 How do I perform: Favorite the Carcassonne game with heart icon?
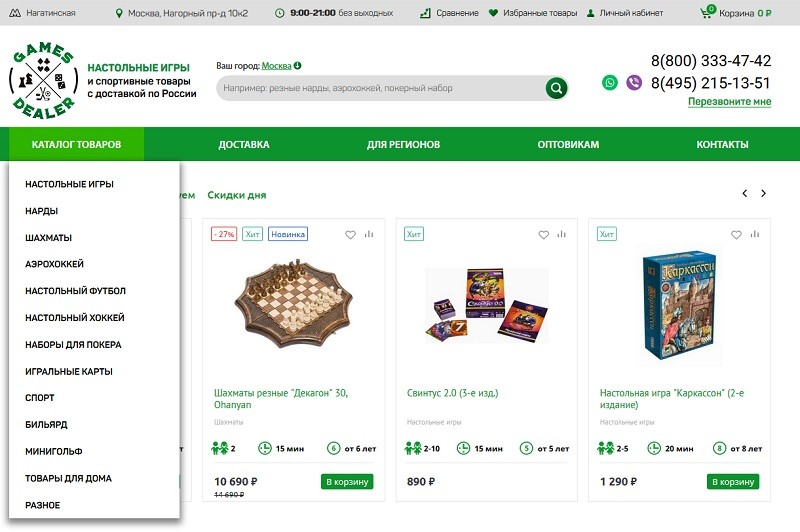(736, 235)
